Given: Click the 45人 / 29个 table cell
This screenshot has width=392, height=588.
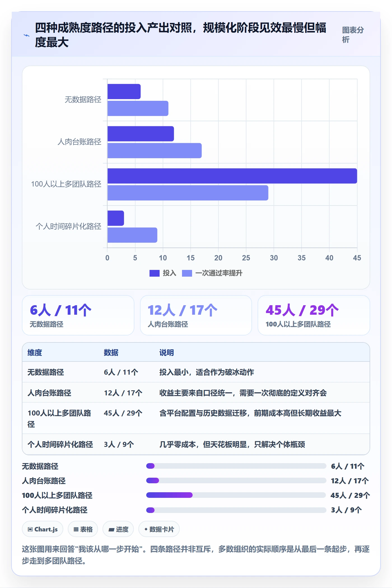Looking at the screenshot, I should pyautogui.click(x=123, y=413).
